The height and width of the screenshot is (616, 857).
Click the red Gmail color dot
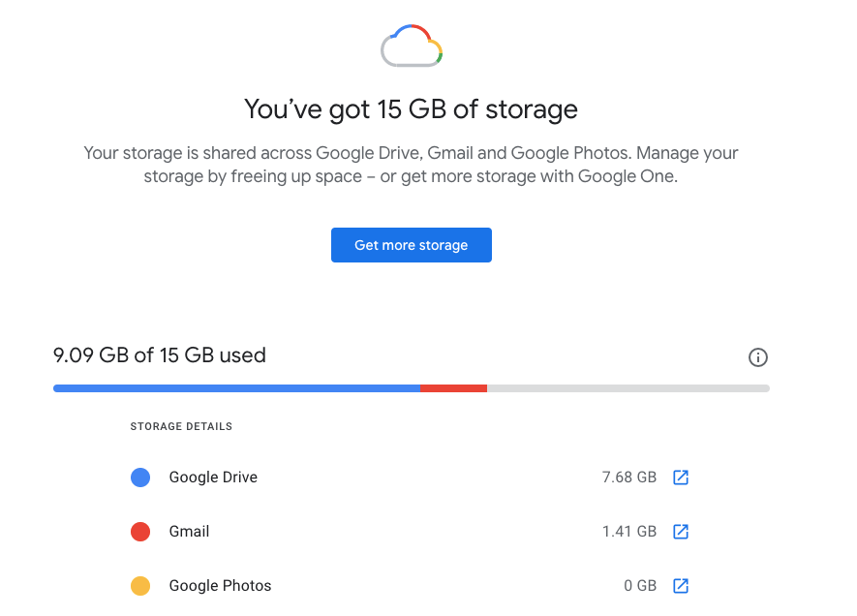pyautogui.click(x=140, y=532)
